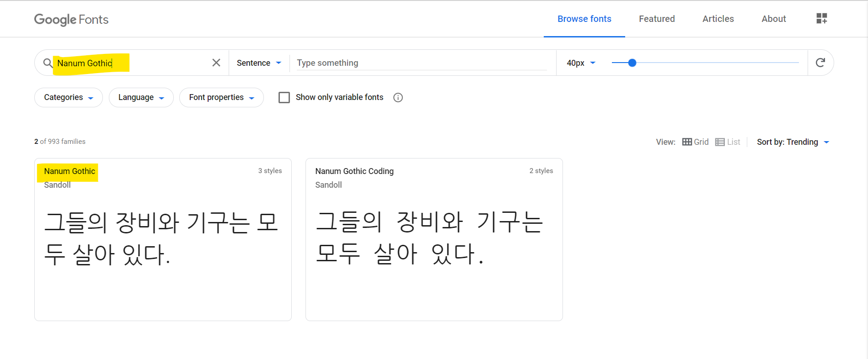Click the Nanum Gothic Korean sample preview
Image resolution: width=868 pixels, height=359 pixels.
[161, 238]
